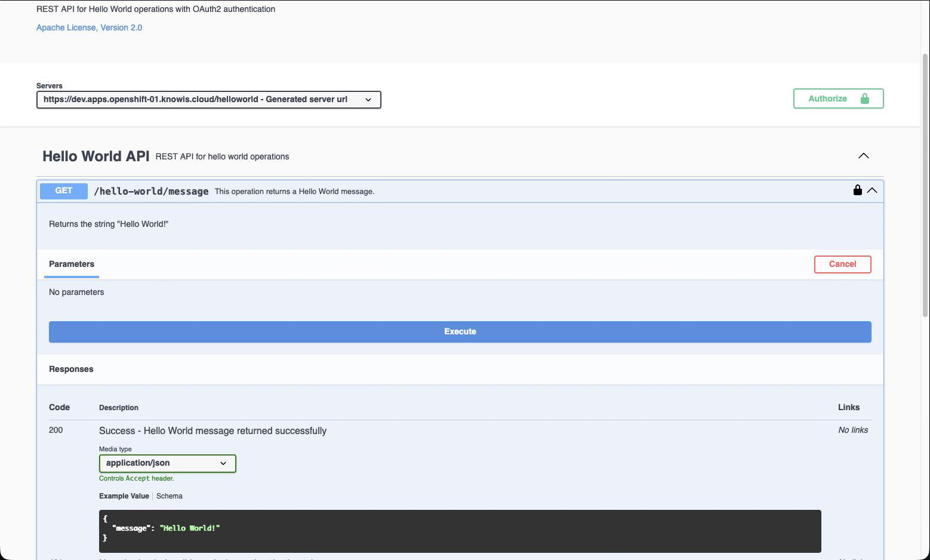Click the "Media type" label
This screenshot has width=930, height=560.
115,449
